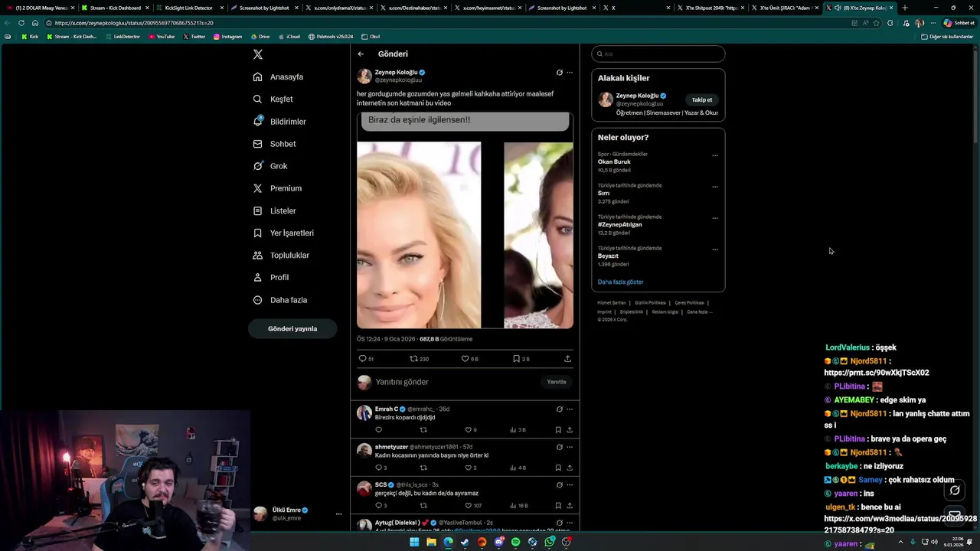
Task: Open Profil page
Action: 271,277
